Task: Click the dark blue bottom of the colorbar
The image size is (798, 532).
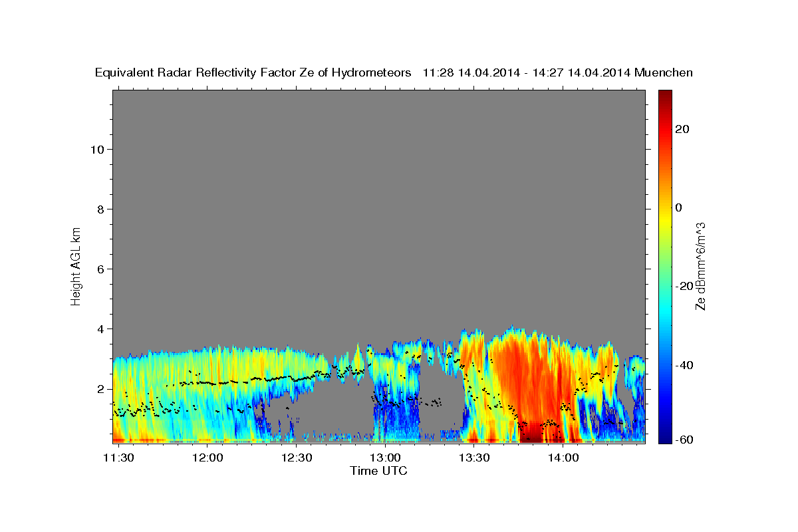Action: click(665, 436)
